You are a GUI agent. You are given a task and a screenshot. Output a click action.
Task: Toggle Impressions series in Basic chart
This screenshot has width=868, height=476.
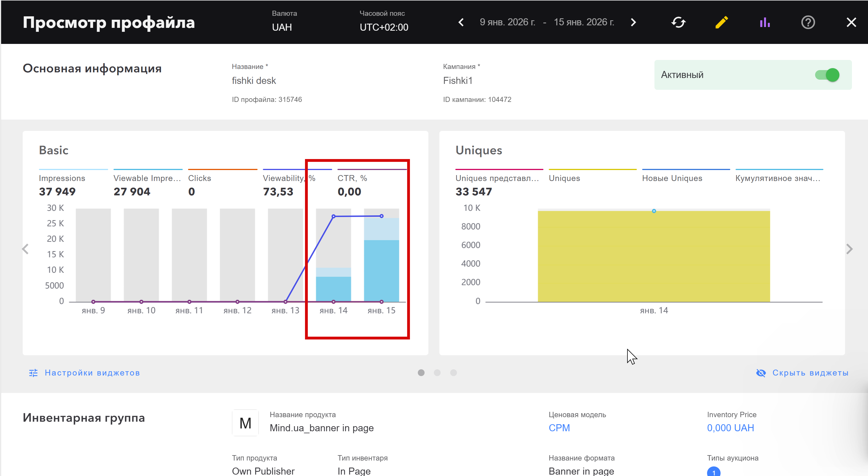[x=62, y=178]
